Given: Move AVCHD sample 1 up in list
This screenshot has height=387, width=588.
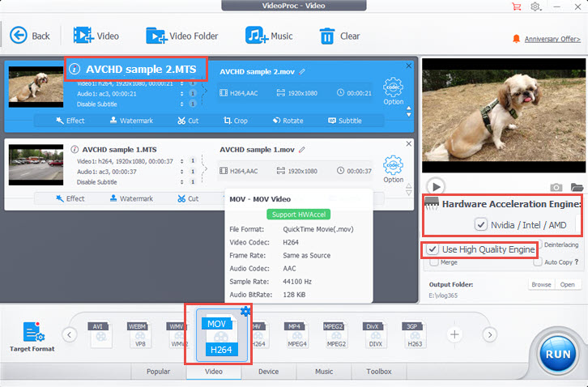Looking at the screenshot, I should tap(409, 185).
